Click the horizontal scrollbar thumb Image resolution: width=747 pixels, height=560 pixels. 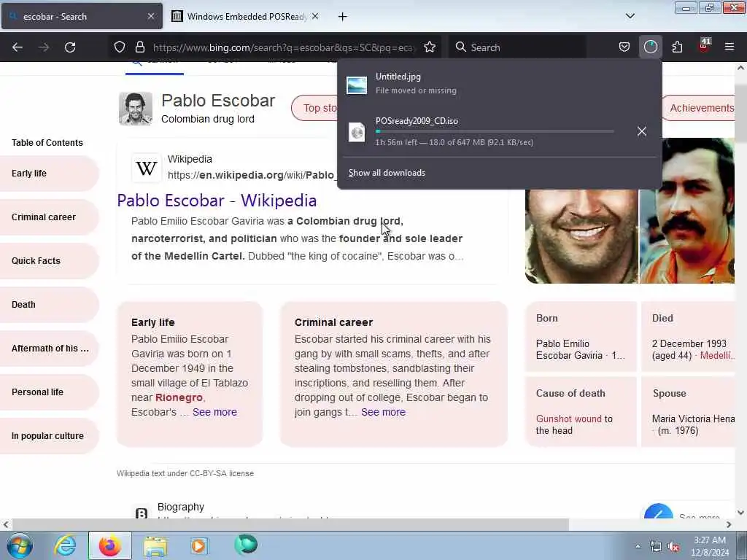[x=290, y=524]
